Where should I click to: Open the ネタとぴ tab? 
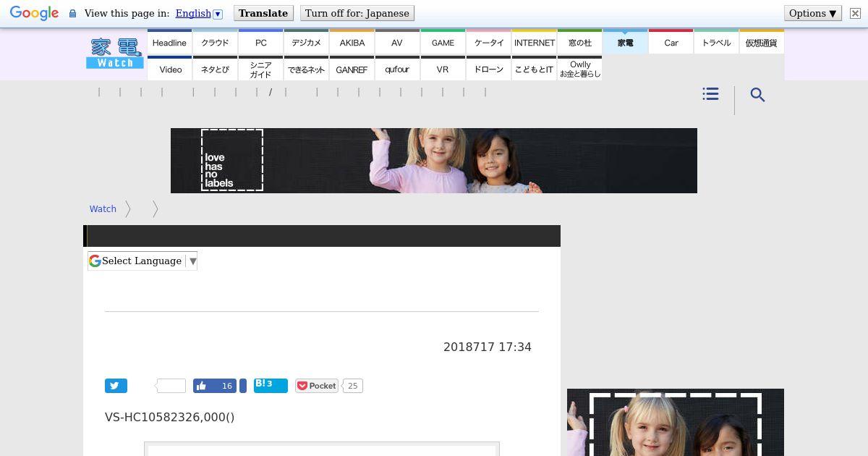(215, 69)
